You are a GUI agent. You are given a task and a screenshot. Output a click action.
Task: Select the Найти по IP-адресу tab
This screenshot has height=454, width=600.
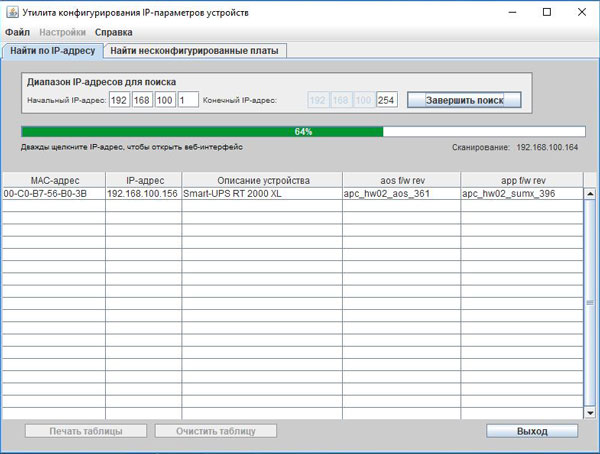click(52, 50)
